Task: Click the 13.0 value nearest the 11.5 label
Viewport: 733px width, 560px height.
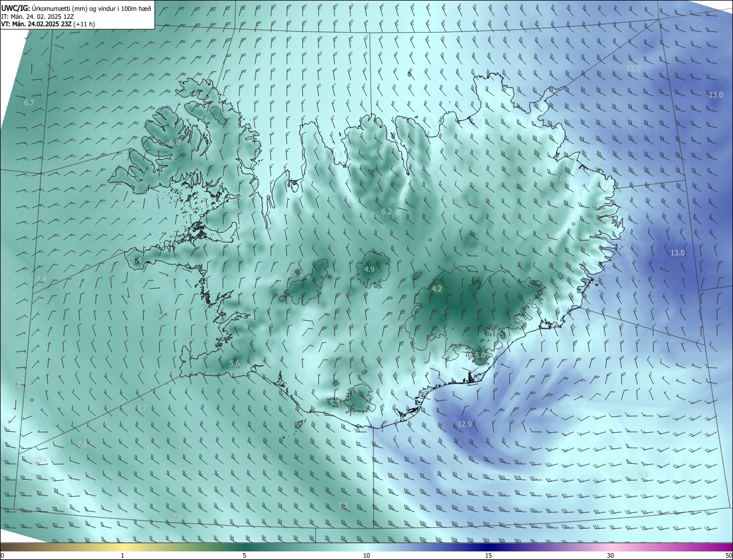Action: pyautogui.click(x=716, y=94)
